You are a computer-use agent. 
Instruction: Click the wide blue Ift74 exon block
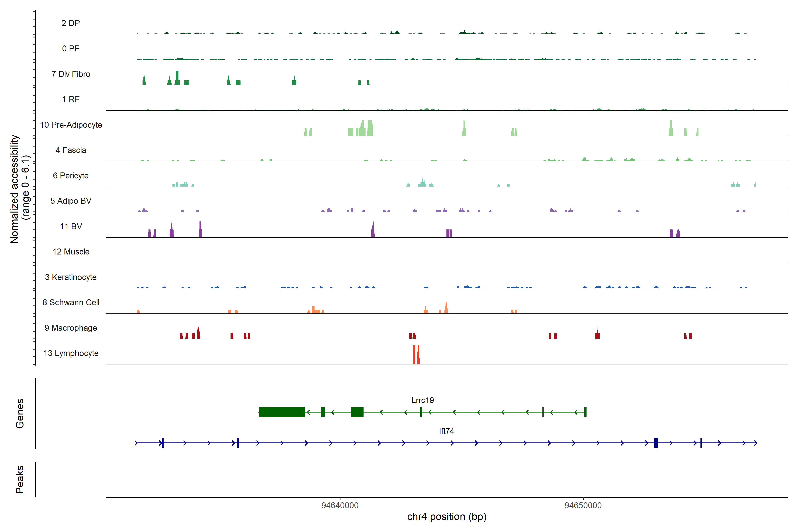tap(656, 443)
